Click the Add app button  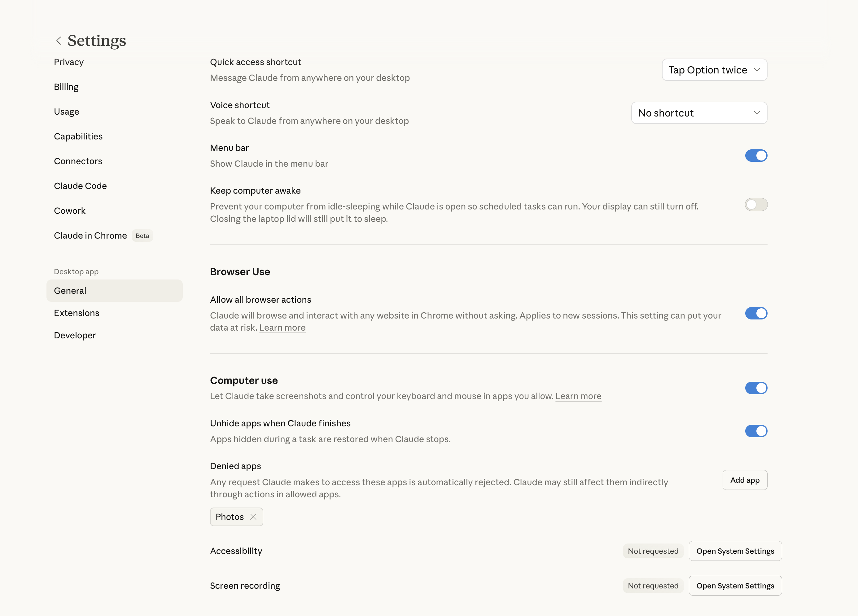click(x=745, y=480)
